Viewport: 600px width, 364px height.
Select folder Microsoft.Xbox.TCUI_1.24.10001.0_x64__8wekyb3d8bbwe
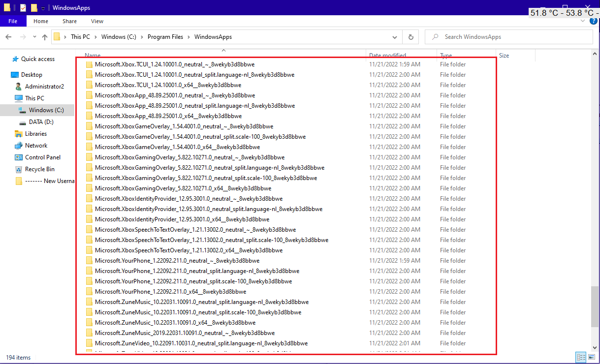[x=168, y=85]
